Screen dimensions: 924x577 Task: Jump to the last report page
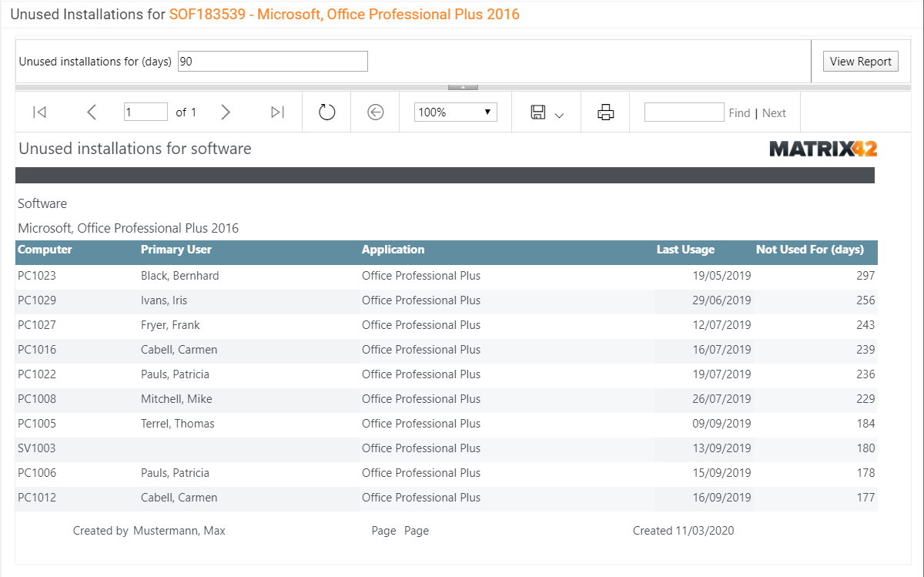[x=278, y=112]
